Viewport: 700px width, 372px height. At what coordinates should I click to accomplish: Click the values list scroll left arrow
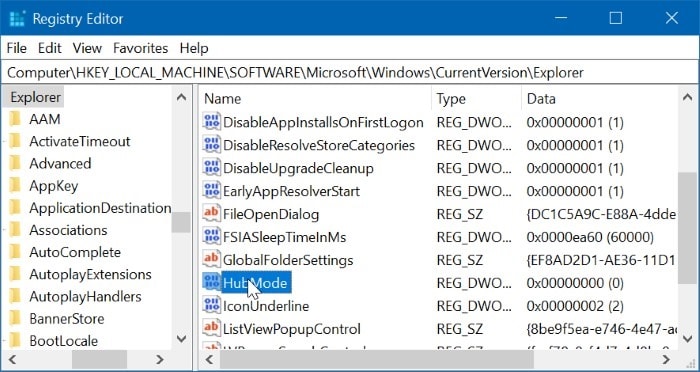209,359
